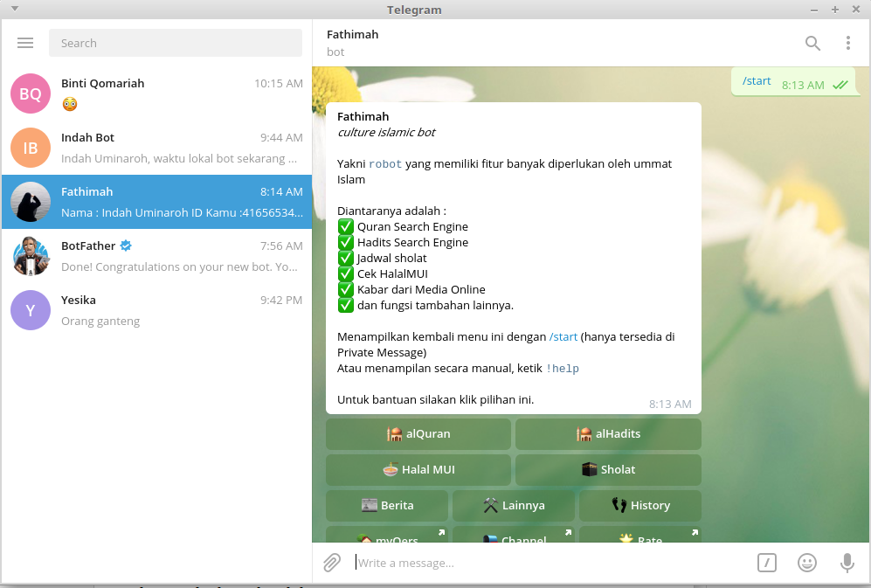Open the BotFather conversation
Image resolution: width=871 pixels, height=588 pixels.
click(156, 256)
